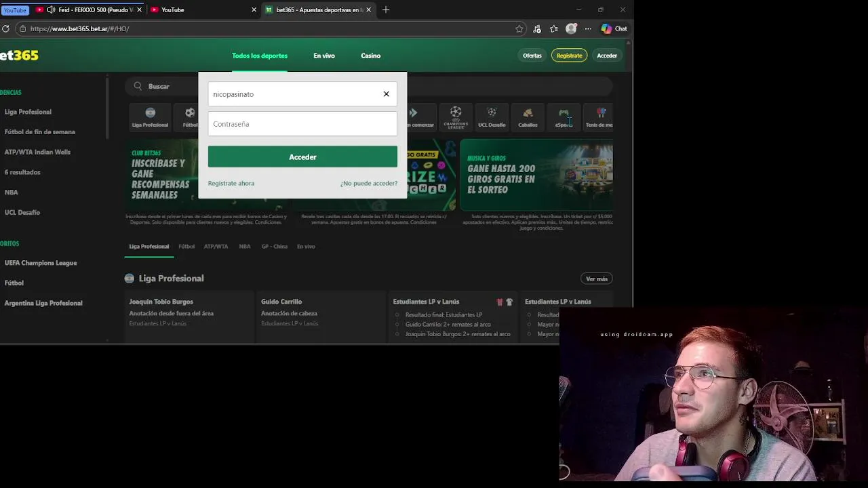
Task: Select the En vivo filter tab
Action: point(306,247)
